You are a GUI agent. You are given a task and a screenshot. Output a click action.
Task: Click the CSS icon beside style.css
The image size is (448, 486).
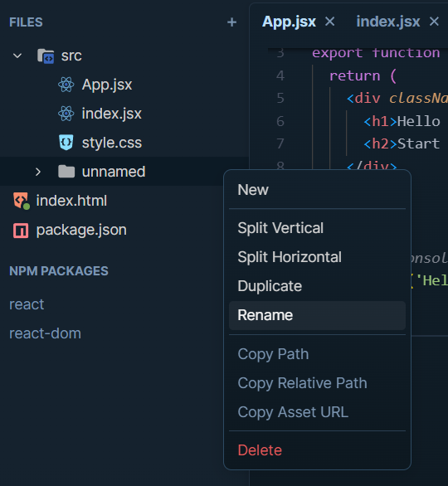coord(66,143)
